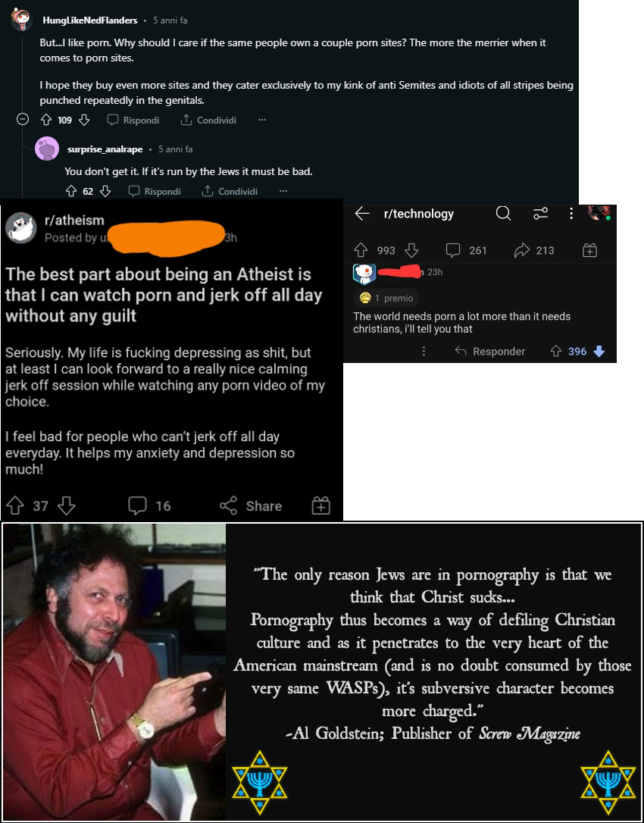This screenshot has width=644, height=823.
Task: Click Responder on the r/technology comment
Action: (489, 351)
